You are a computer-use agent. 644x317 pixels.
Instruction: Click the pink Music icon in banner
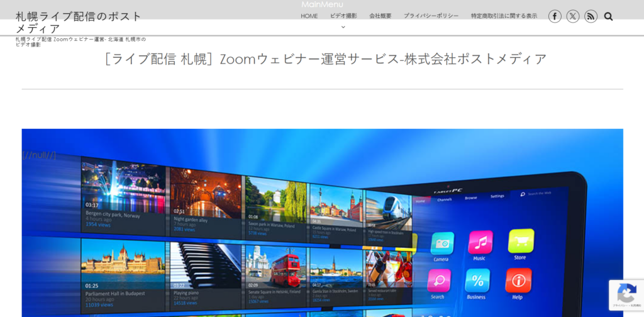pos(480,242)
